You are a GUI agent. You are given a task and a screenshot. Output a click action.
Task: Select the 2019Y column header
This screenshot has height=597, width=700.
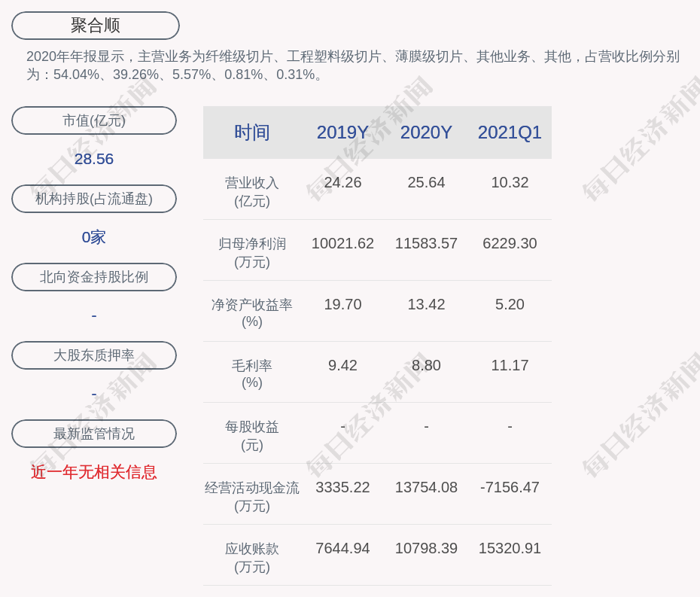point(342,132)
